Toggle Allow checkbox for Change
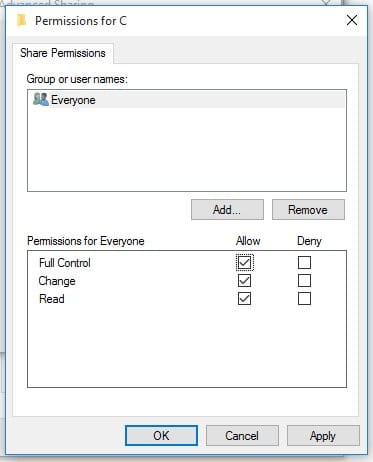 [244, 281]
